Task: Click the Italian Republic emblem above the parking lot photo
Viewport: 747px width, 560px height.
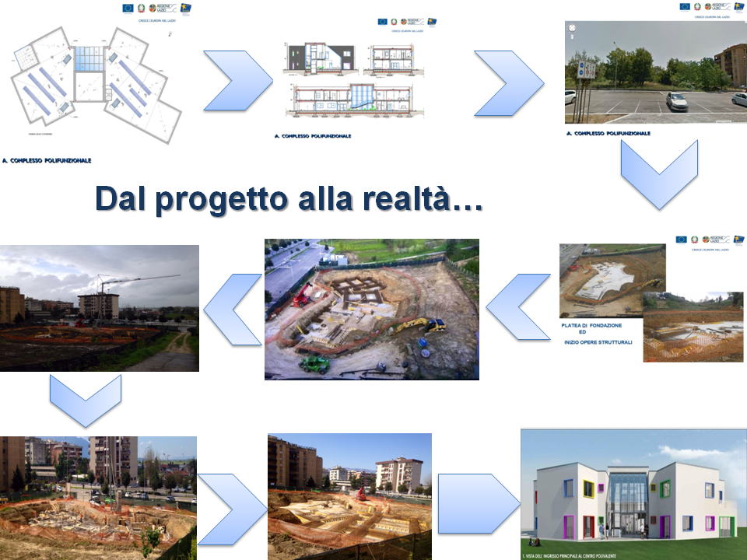Action: (x=697, y=6)
